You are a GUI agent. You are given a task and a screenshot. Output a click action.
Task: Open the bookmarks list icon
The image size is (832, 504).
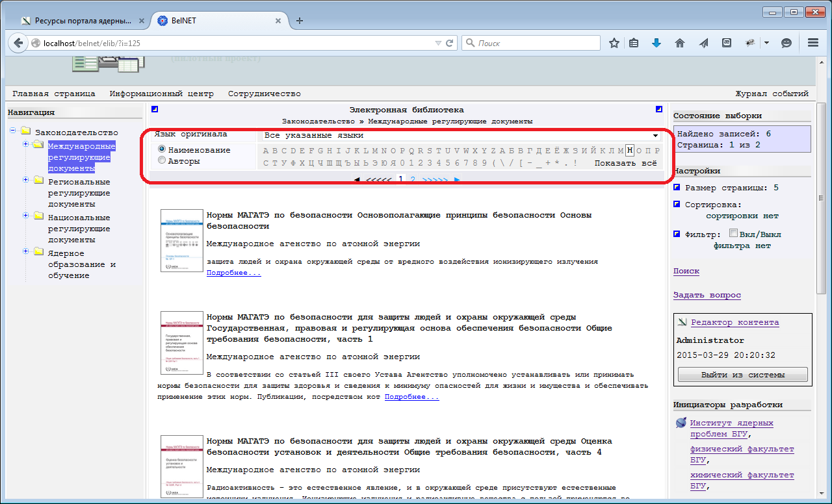pos(634,43)
